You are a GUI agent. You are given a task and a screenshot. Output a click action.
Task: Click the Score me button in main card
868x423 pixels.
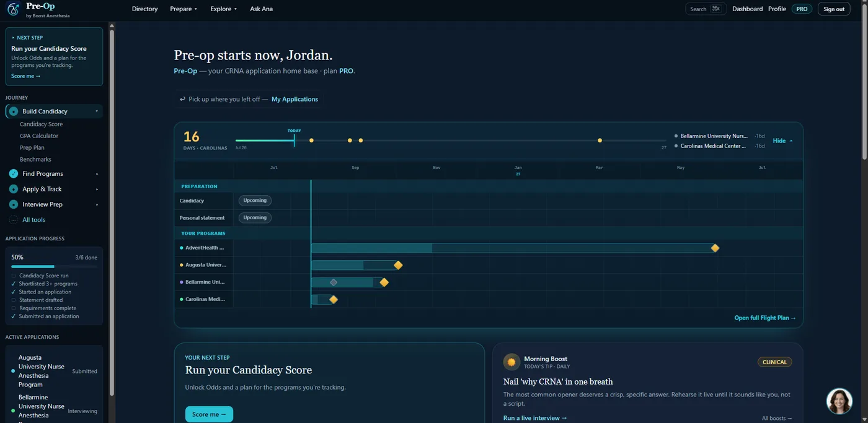pos(209,414)
